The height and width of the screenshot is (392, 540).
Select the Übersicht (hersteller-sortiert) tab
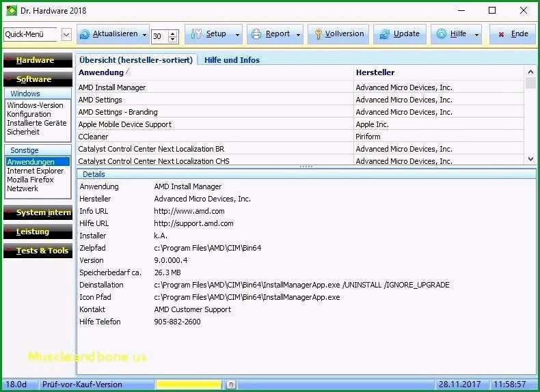click(136, 60)
